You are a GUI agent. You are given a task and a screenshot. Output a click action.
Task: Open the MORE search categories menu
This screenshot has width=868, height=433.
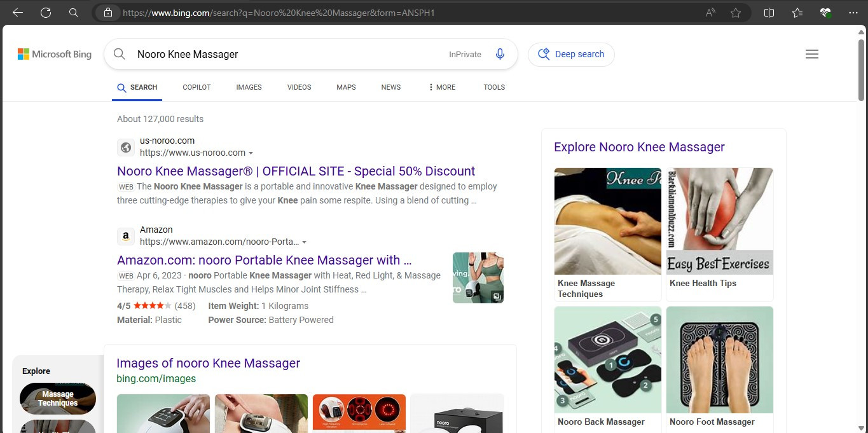tap(442, 87)
